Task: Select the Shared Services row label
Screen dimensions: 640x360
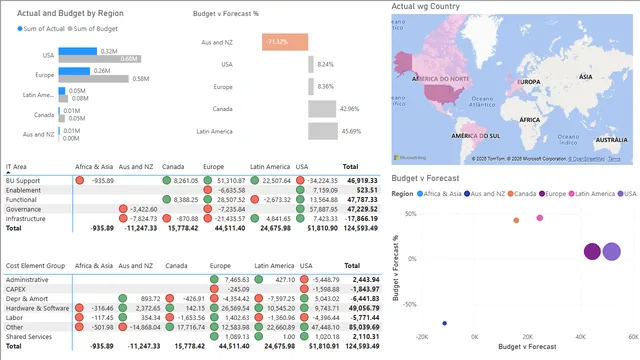Action: tap(29, 337)
